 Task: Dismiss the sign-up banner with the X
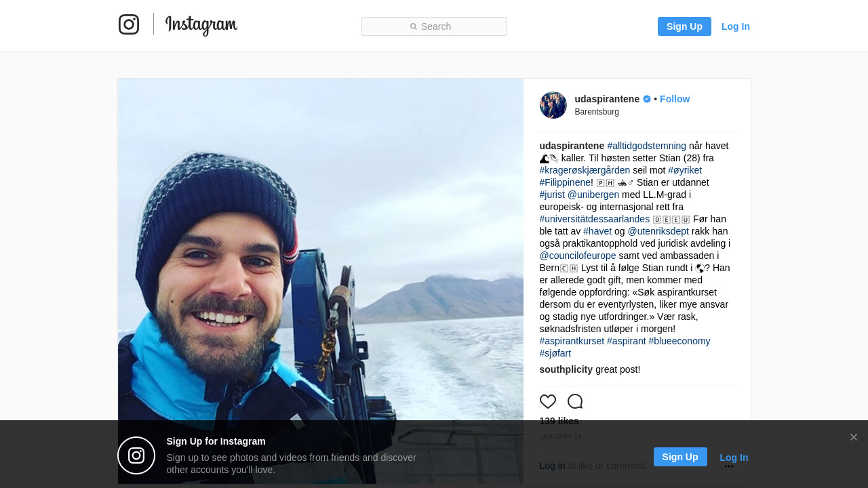pyautogui.click(x=853, y=437)
